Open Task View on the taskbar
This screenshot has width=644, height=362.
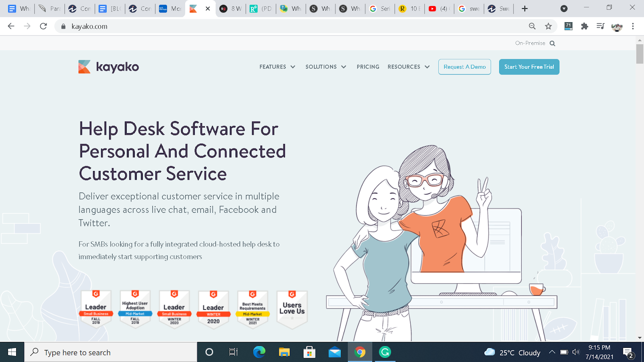pos(233,352)
